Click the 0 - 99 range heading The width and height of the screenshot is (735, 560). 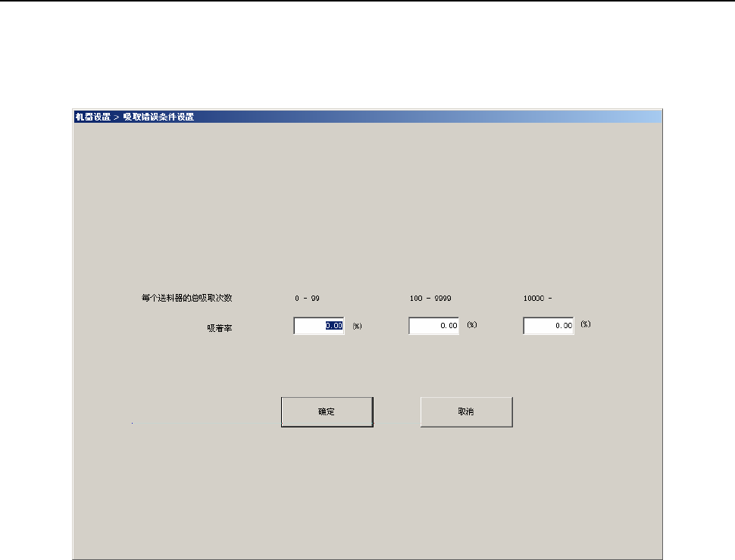click(307, 298)
